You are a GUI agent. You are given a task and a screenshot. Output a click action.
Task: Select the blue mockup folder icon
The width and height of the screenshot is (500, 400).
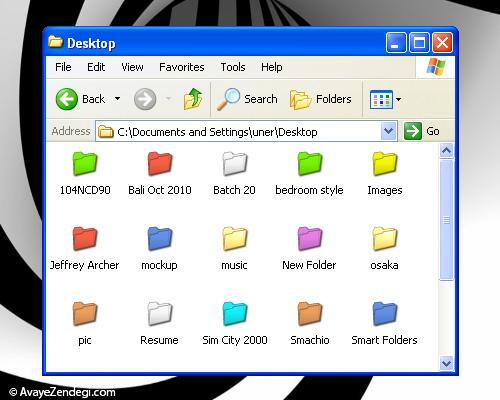click(x=160, y=239)
